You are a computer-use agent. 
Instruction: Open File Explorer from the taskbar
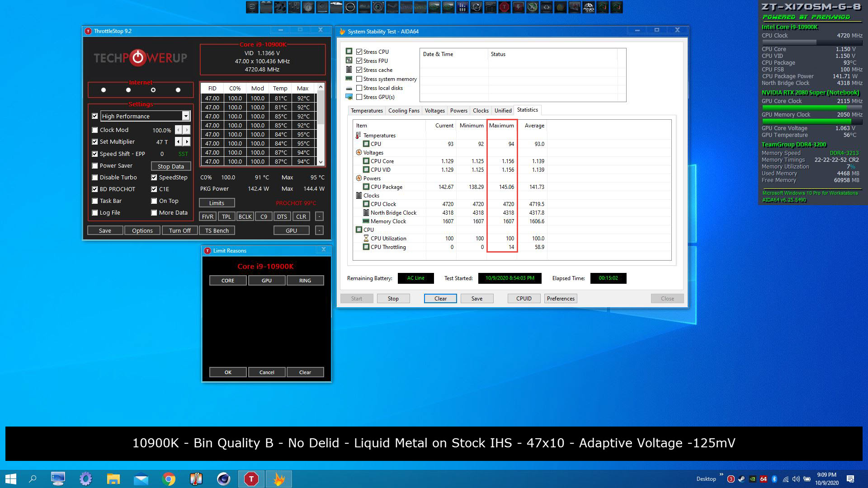click(113, 479)
